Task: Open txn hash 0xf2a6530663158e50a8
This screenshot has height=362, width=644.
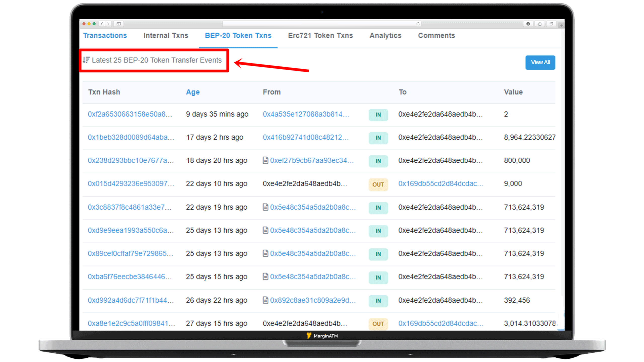Action: (130, 114)
